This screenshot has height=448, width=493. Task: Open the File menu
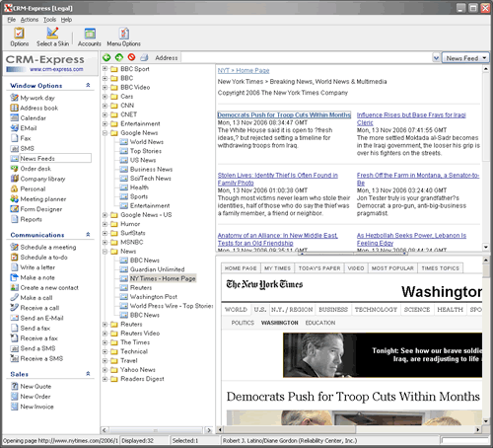click(11, 20)
